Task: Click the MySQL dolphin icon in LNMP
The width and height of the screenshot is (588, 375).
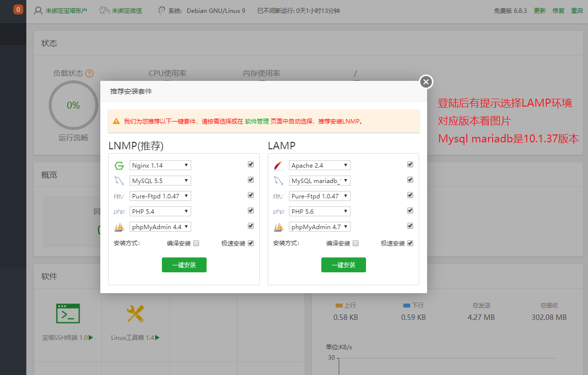Action: (119, 181)
